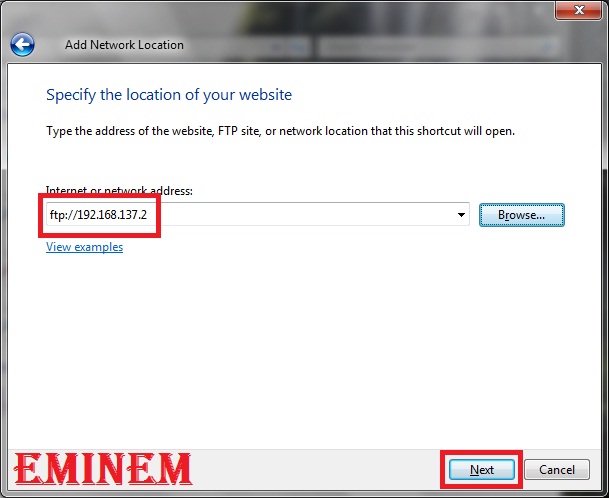Viewport: 609px width, 498px height.
Task: Click the 'Add Network Location' title text
Action: [124, 45]
